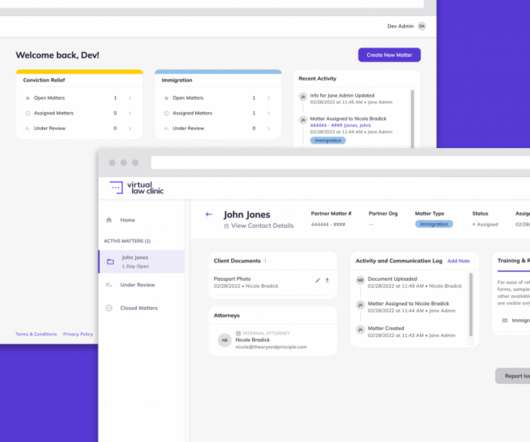
Task: Open the Terms & Conditions link
Action: (x=36, y=334)
